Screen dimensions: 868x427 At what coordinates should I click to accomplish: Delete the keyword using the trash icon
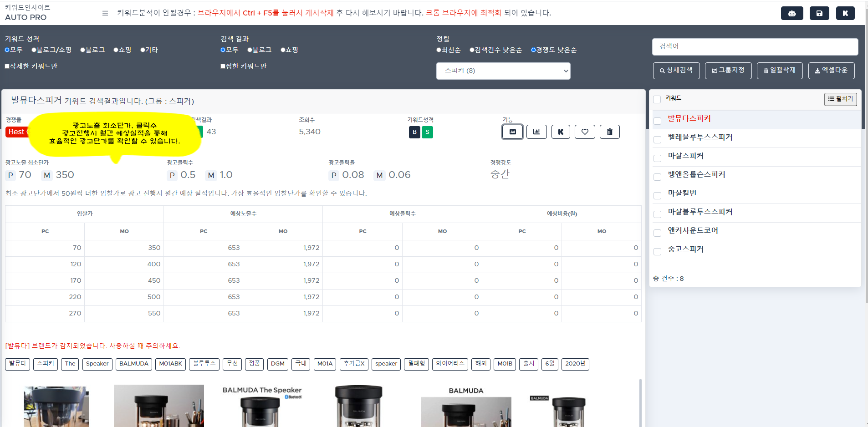[x=609, y=132]
